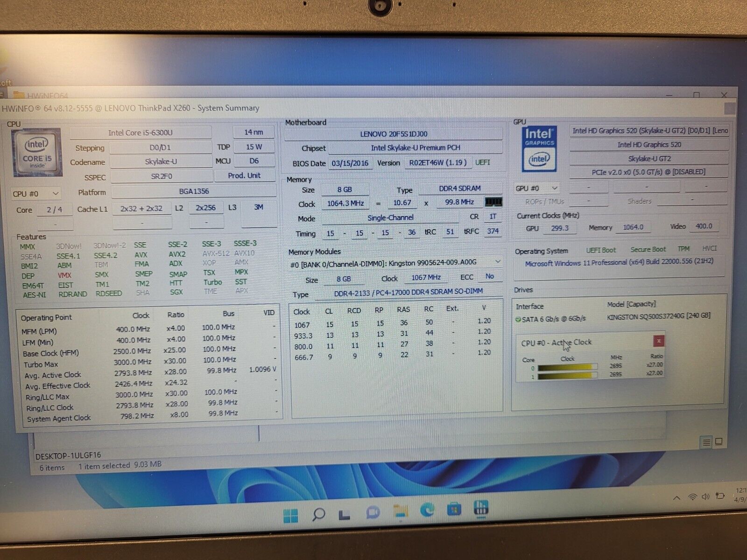The height and width of the screenshot is (560, 747).
Task: Open Wi-Fi network tray icon
Action: [x=692, y=497]
